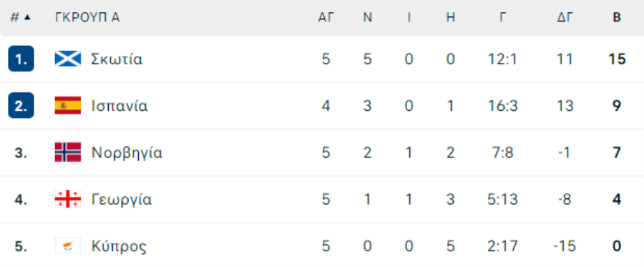Click the Spain flag icon
The height and width of the screenshot is (267, 644).
pos(68,105)
